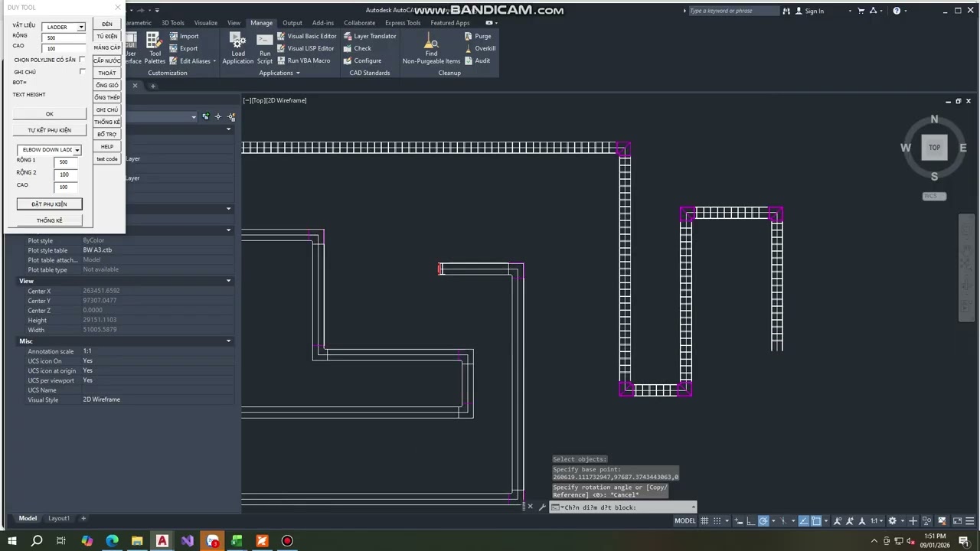Image resolution: width=980 pixels, height=551 pixels.
Task: Click the Export customization icon
Action: pyautogui.click(x=174, y=48)
